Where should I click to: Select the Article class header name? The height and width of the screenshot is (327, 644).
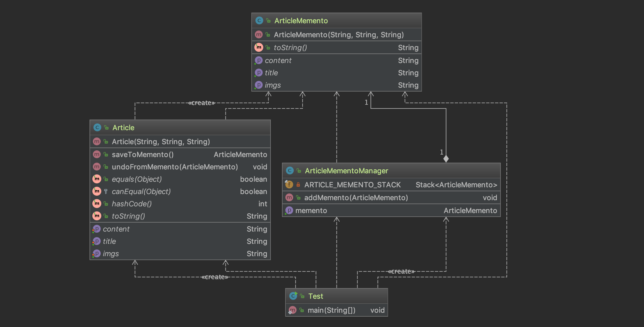point(123,128)
